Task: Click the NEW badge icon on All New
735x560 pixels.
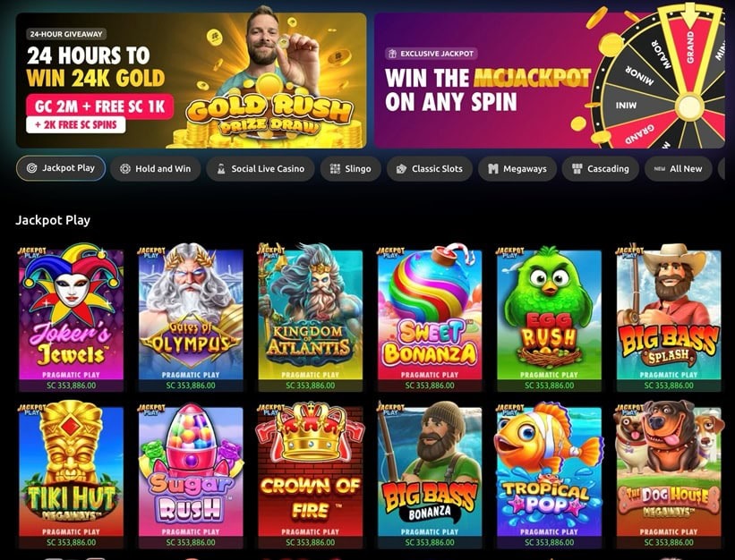Action: (660, 169)
